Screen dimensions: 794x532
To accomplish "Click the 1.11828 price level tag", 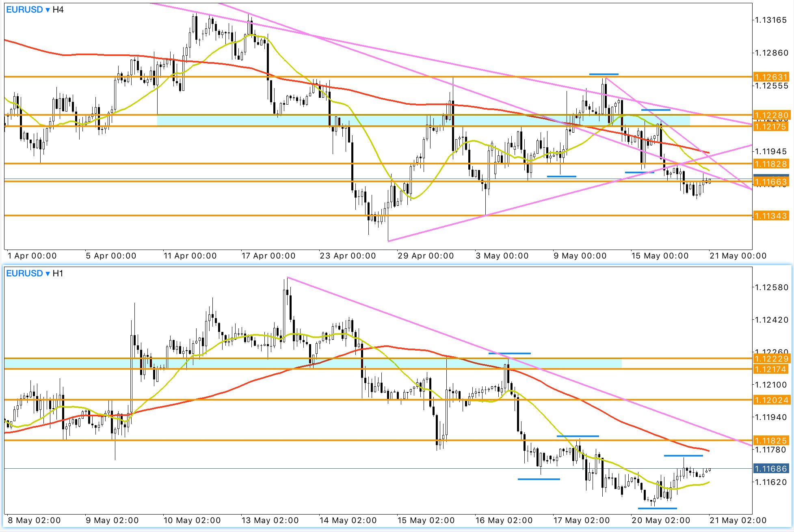I will [771, 164].
